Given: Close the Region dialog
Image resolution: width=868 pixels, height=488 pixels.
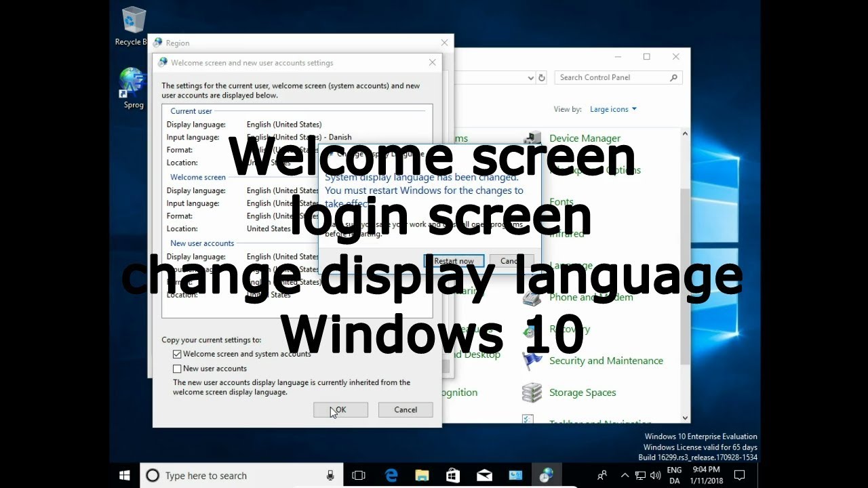Looking at the screenshot, I should 445,42.
